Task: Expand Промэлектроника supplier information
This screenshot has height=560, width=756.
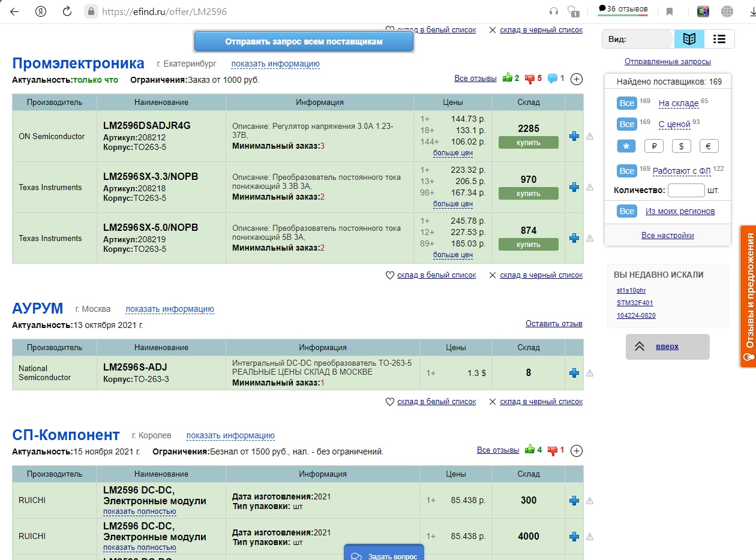Action: [x=275, y=64]
